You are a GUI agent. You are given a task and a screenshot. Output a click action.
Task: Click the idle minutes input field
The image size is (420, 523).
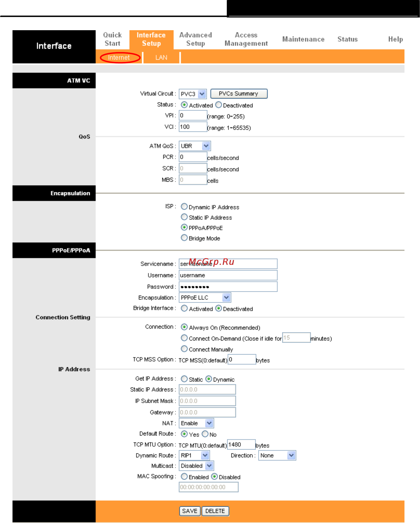tap(296, 338)
